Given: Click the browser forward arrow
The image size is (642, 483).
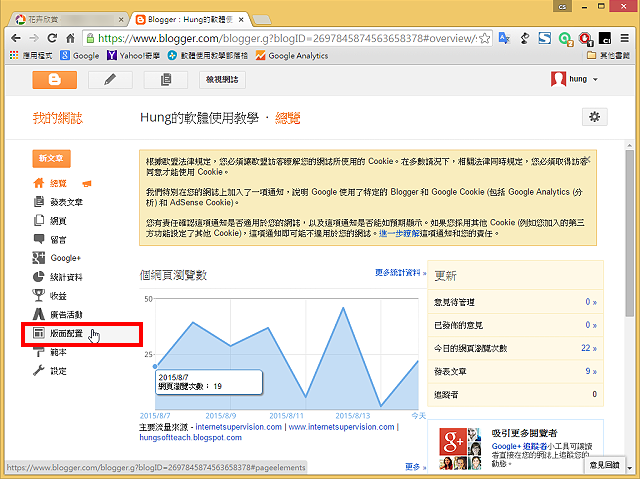Looking at the screenshot, I should coord(34,38).
